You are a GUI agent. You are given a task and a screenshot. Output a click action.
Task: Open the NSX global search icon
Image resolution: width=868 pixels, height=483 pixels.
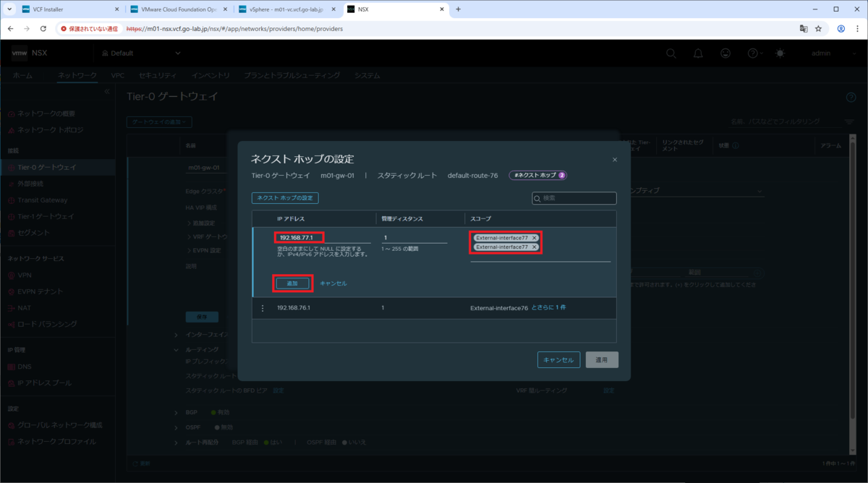pos(671,54)
